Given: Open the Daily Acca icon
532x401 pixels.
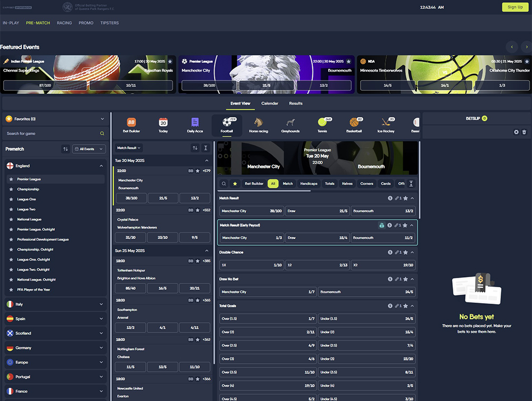Looking at the screenshot, I should coord(195,125).
